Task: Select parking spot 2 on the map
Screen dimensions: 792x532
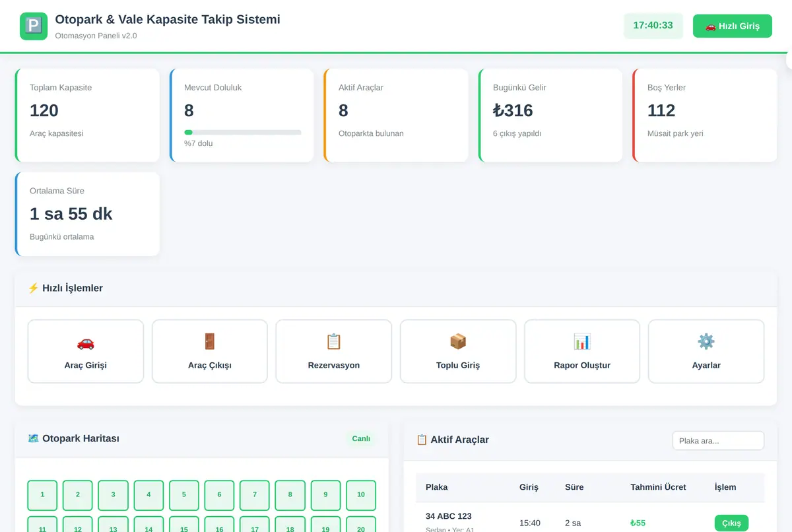Action: click(x=78, y=495)
